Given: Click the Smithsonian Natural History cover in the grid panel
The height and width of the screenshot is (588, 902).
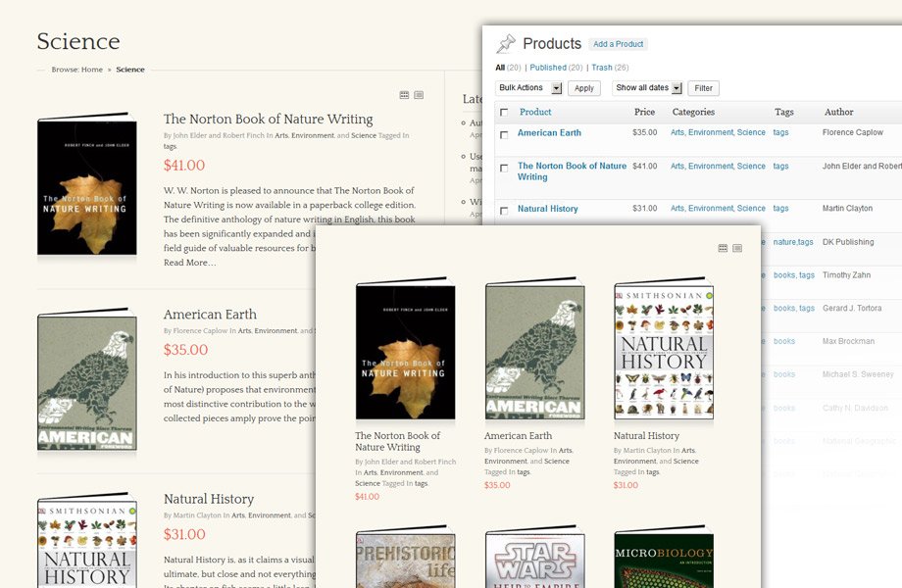Looking at the screenshot, I should point(664,349).
